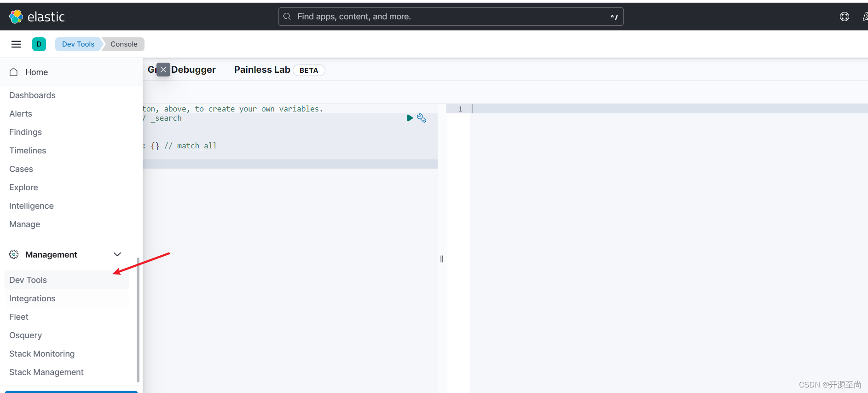Open the help menu icon
This screenshot has width=868, height=393.
(845, 17)
